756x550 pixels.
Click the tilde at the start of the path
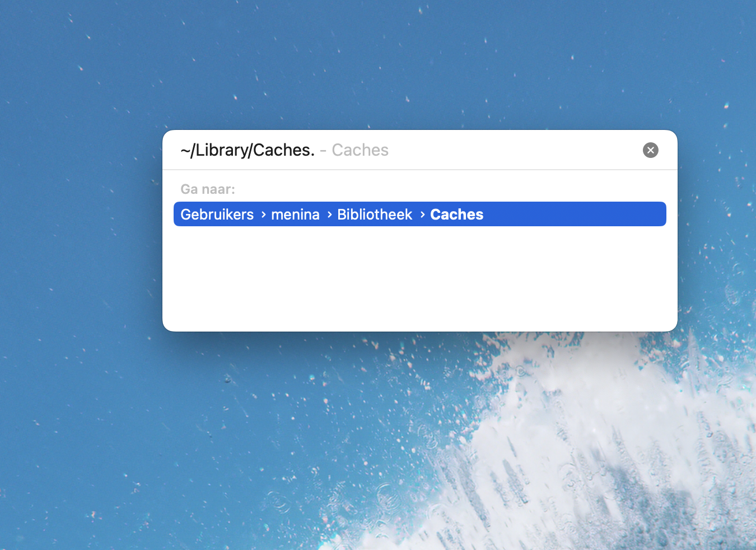pos(185,151)
